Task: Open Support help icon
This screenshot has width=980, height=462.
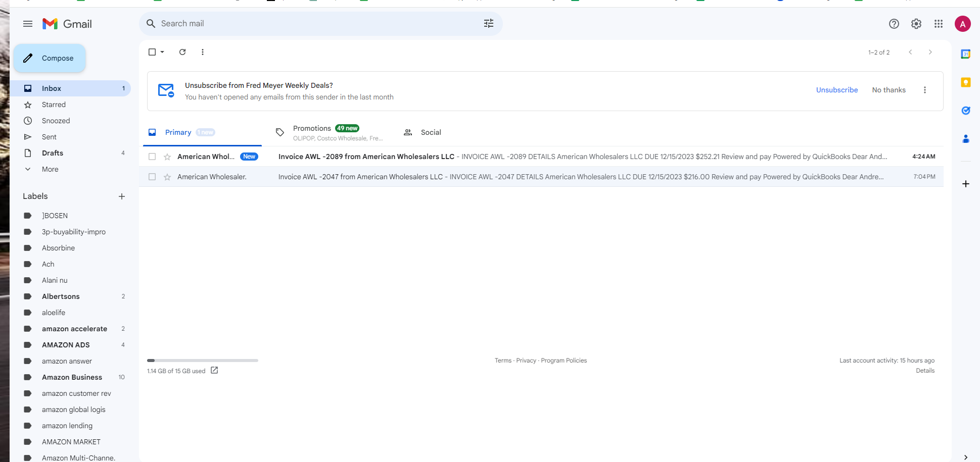Action: (x=894, y=24)
